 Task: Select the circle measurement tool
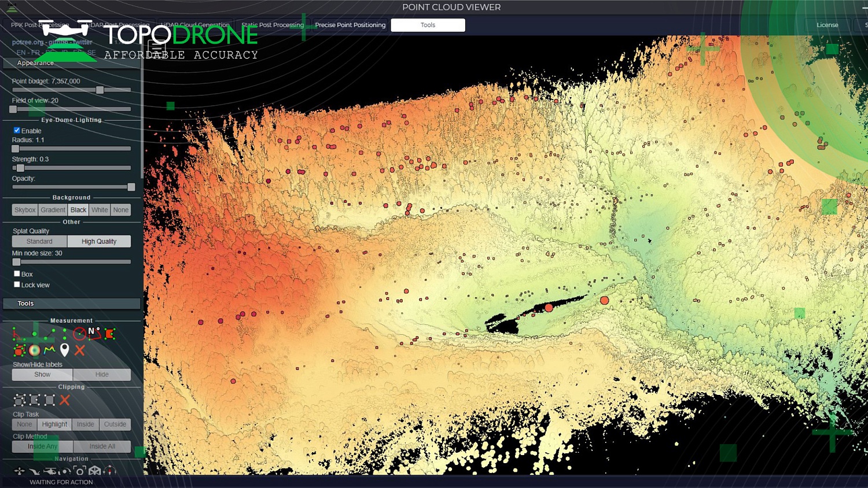click(79, 334)
